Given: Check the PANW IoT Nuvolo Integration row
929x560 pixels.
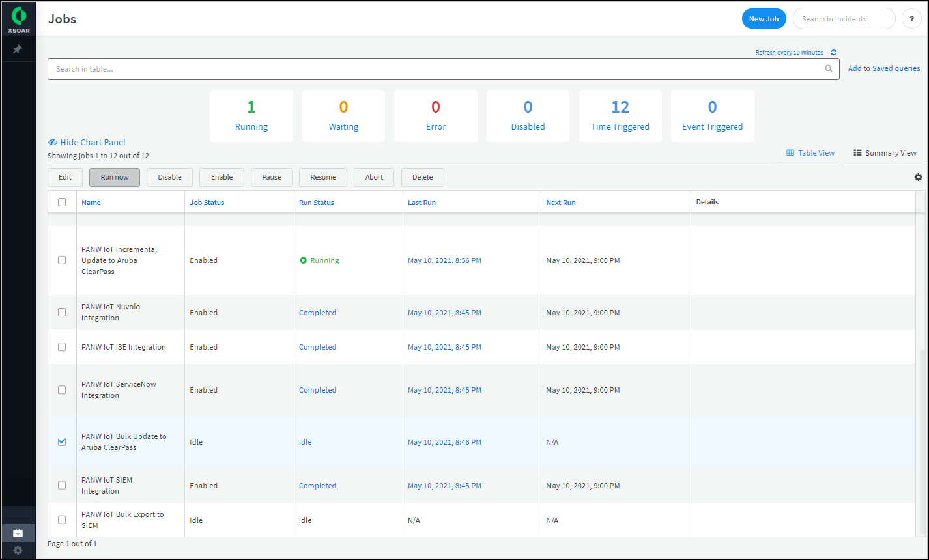Looking at the screenshot, I should click(x=62, y=313).
